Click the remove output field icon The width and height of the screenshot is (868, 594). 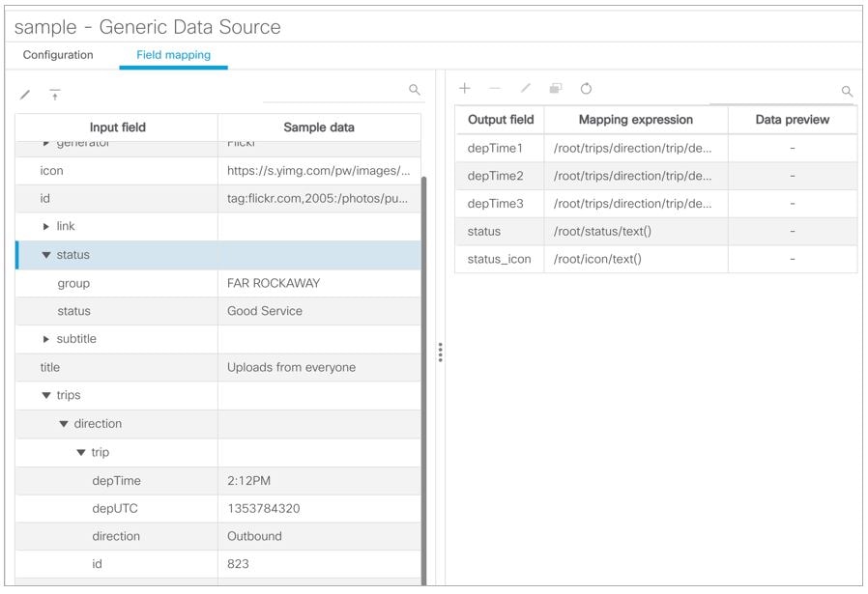click(x=495, y=88)
